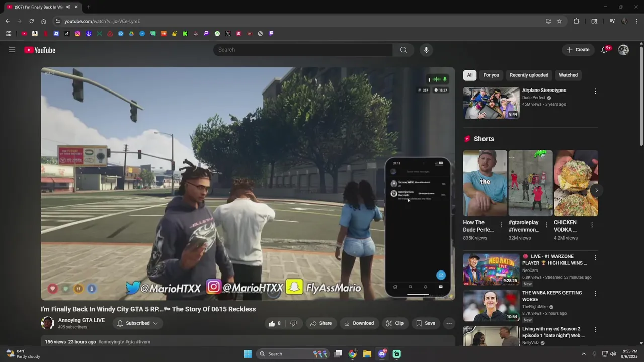Open the LIVE #1 WARZONE PLAYER video
Viewport: 644px width, 362px height.
[491, 269]
